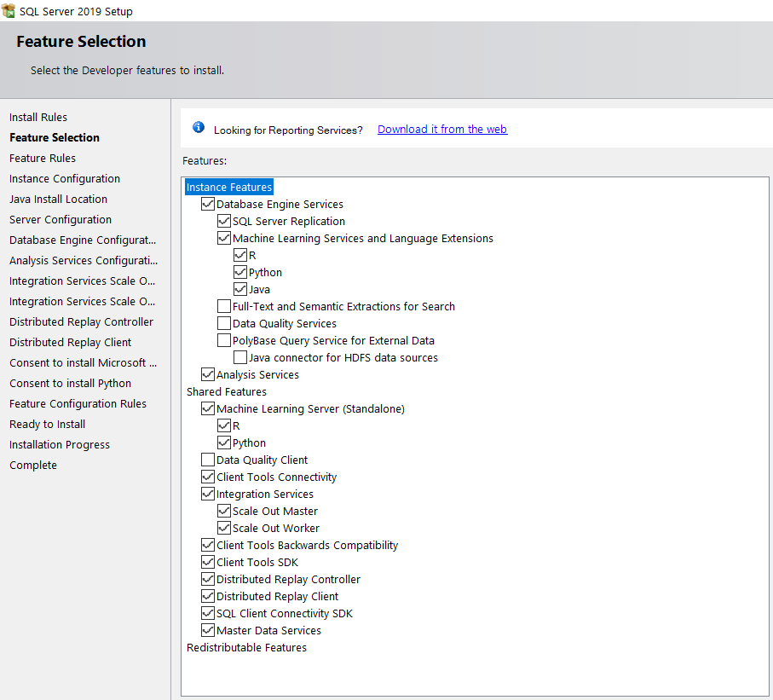Select the Shared Features group heading
Image resolution: width=773 pixels, height=700 pixels.
[227, 392]
